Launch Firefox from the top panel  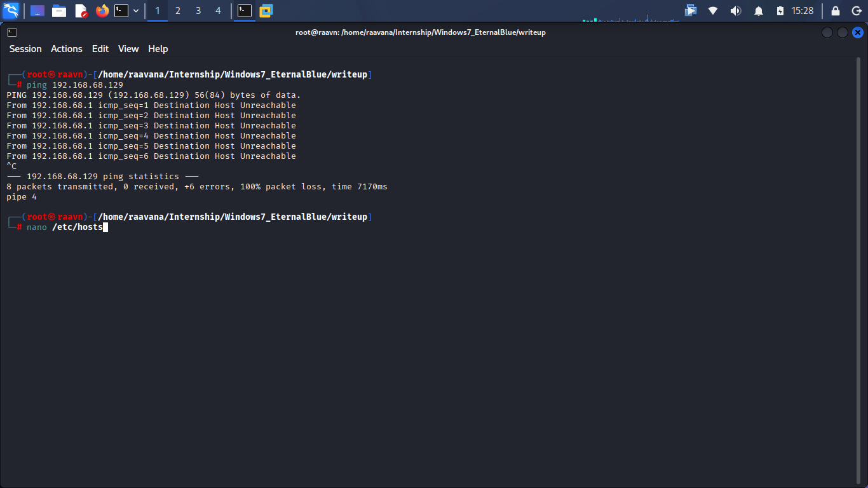point(102,11)
